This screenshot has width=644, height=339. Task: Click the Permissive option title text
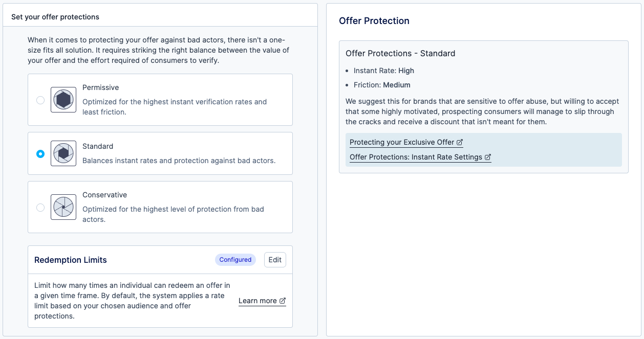[x=101, y=87]
